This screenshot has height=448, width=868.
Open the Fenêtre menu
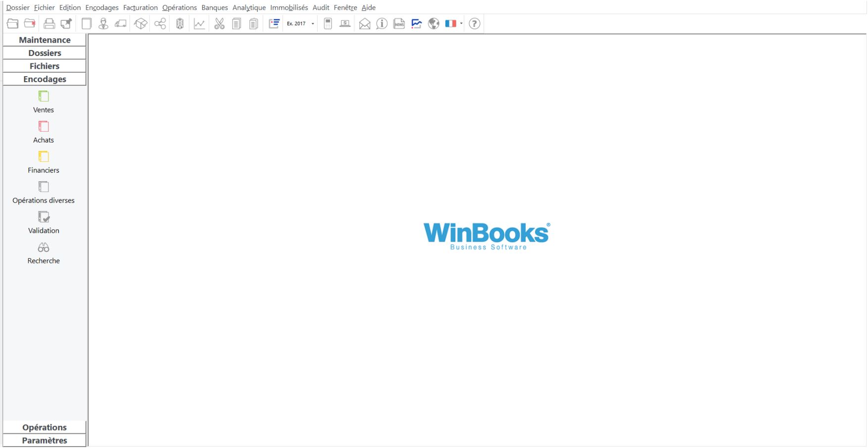point(345,7)
